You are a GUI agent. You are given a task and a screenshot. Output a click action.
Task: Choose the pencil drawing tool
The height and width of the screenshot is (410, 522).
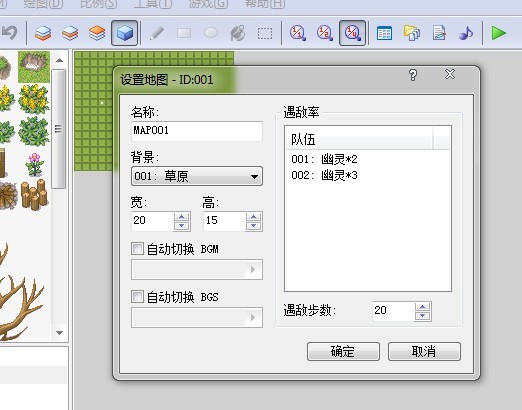click(157, 33)
